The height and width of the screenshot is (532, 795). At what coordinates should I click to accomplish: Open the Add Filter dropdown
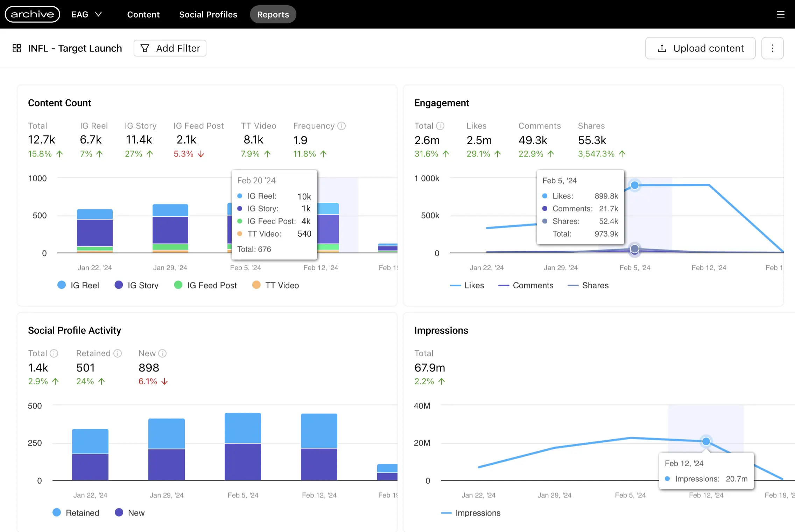(170, 48)
